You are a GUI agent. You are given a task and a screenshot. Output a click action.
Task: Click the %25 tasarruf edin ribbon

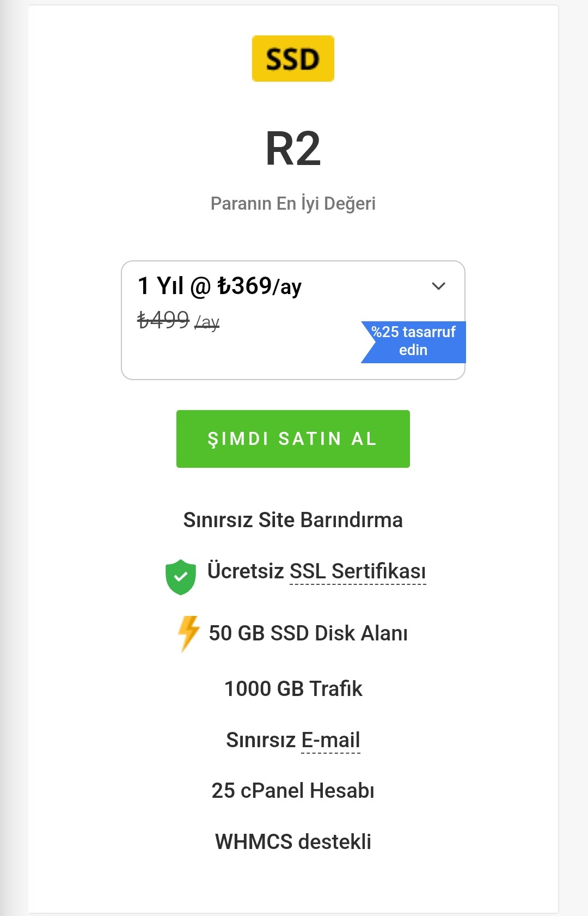pos(414,341)
